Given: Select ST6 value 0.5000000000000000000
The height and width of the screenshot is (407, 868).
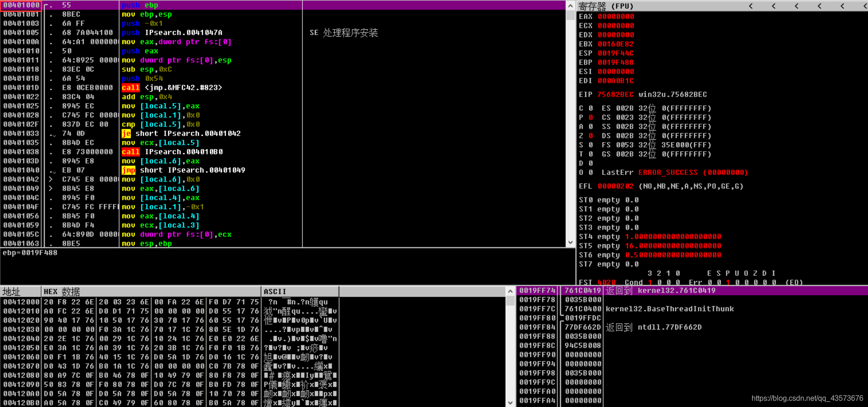Looking at the screenshot, I should (673, 255).
